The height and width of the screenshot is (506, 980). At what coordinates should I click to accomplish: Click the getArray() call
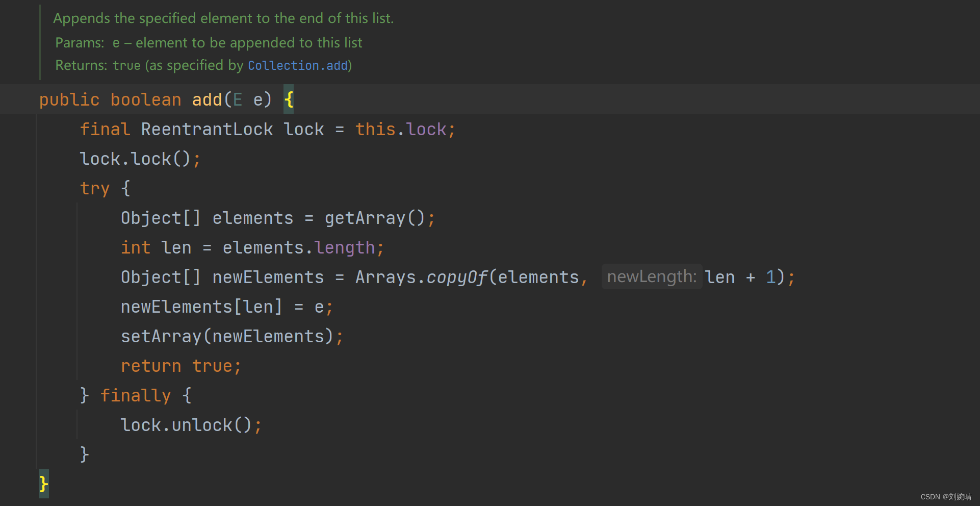(x=375, y=218)
